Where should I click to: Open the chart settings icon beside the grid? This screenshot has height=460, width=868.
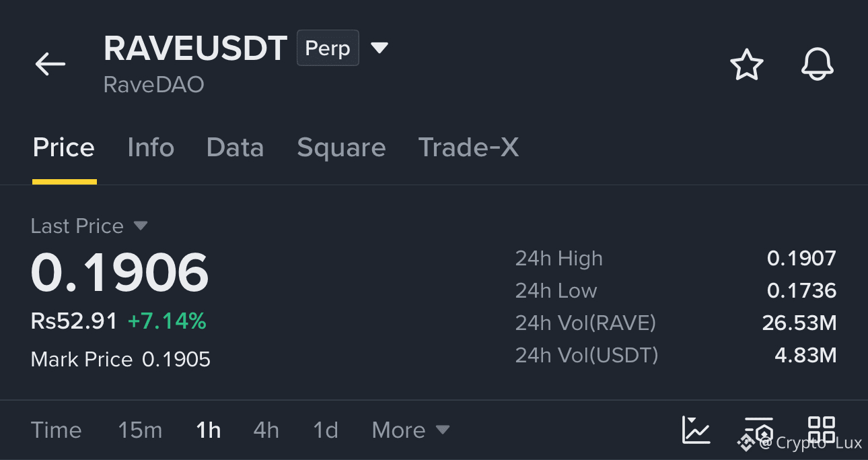pos(758,430)
